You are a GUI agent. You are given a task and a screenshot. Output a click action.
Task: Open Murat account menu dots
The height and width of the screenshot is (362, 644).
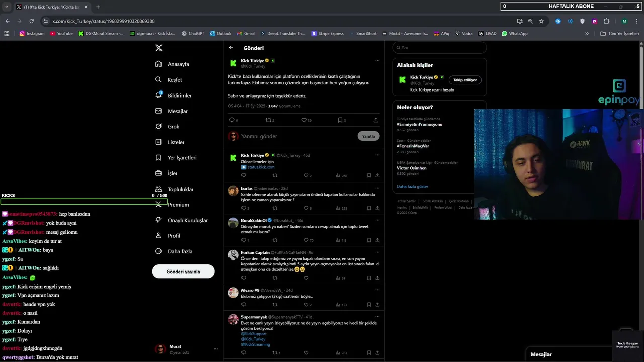216,349
